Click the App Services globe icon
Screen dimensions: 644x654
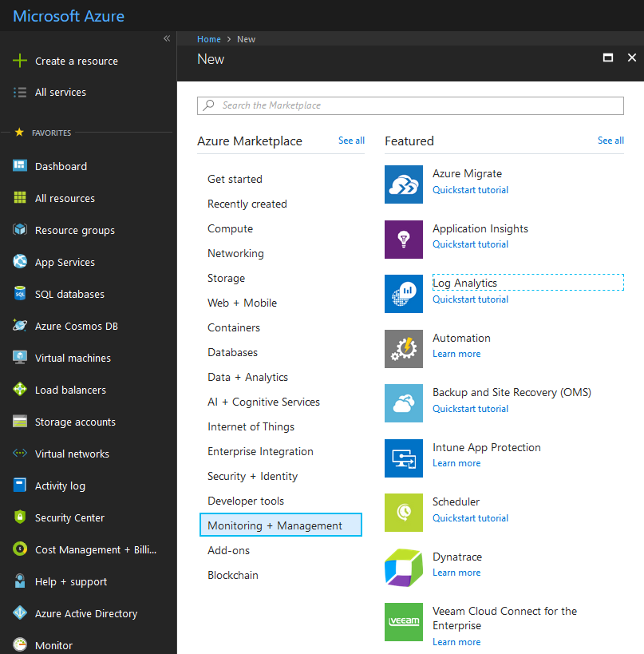(20, 261)
